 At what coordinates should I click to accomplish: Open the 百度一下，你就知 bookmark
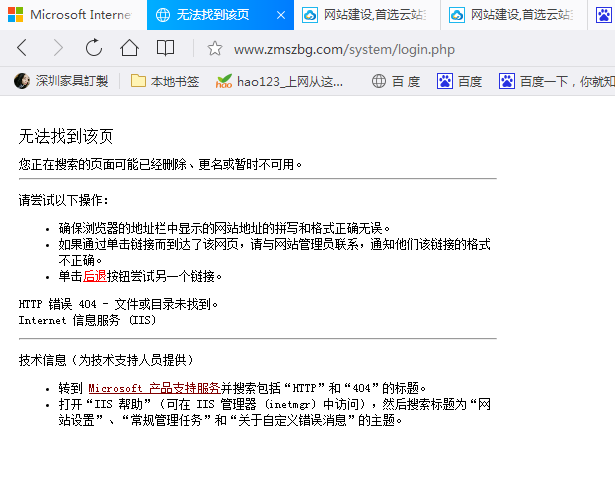pos(557,81)
